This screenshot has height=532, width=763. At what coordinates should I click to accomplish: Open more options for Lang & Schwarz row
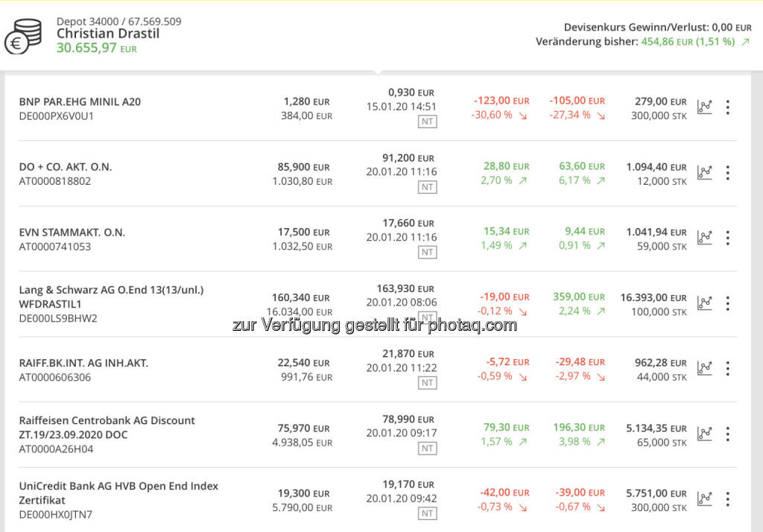click(727, 303)
